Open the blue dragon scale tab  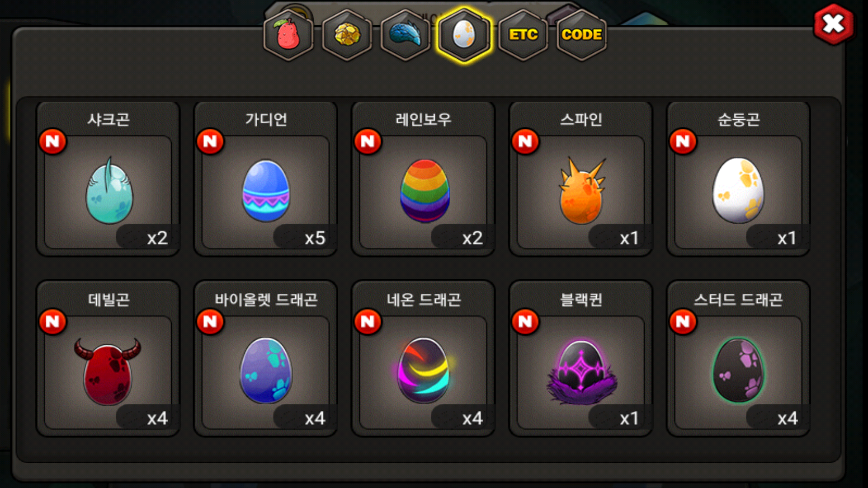point(406,35)
